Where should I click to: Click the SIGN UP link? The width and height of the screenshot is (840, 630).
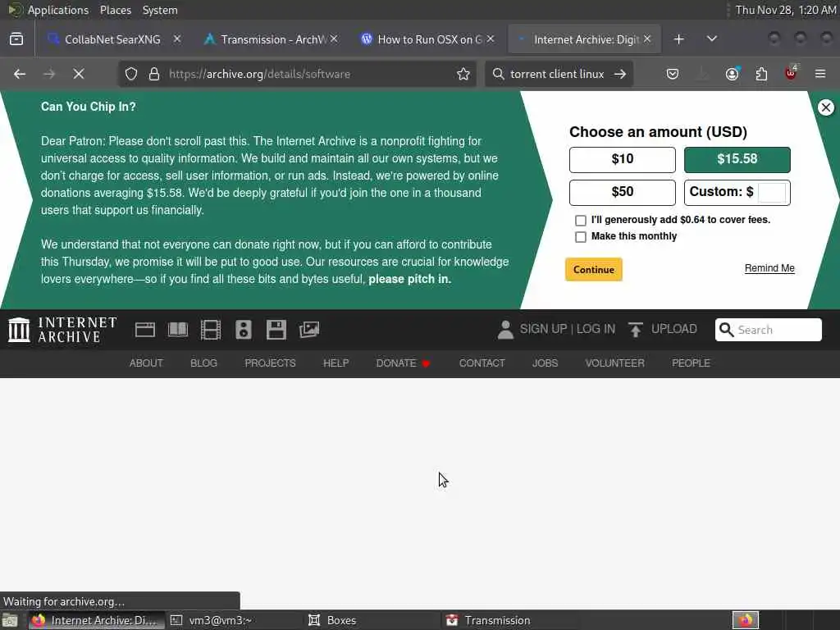[x=543, y=329]
